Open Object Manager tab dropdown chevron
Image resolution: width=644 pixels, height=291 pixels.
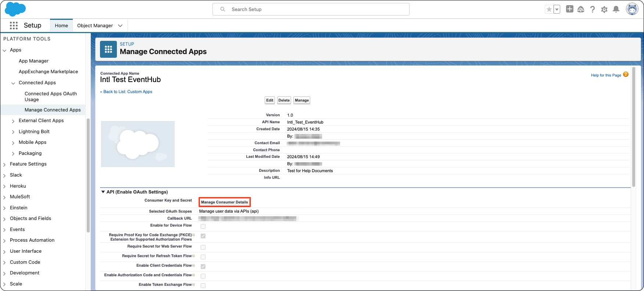point(120,26)
